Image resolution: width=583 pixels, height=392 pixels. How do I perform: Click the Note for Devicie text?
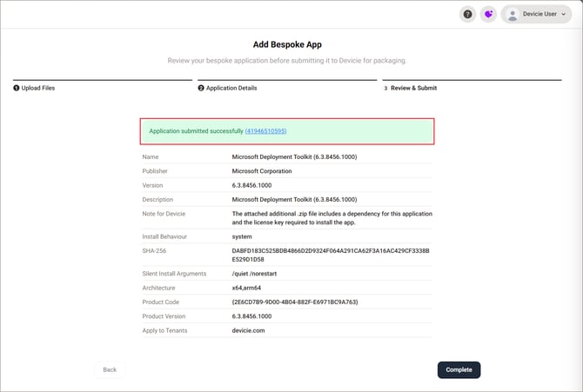coord(332,217)
